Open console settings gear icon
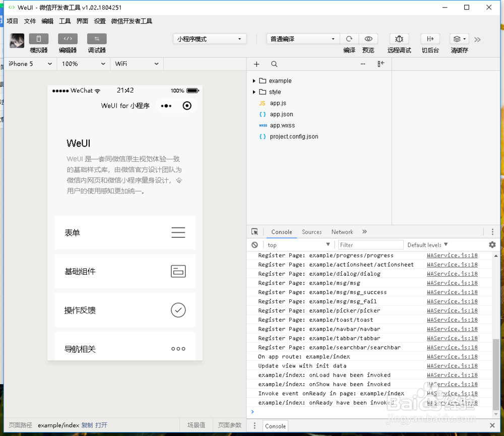 tap(492, 244)
